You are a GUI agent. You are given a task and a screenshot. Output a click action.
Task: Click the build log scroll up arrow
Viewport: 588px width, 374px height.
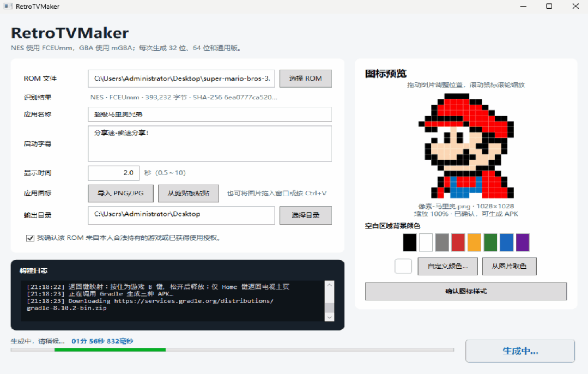[x=329, y=285]
